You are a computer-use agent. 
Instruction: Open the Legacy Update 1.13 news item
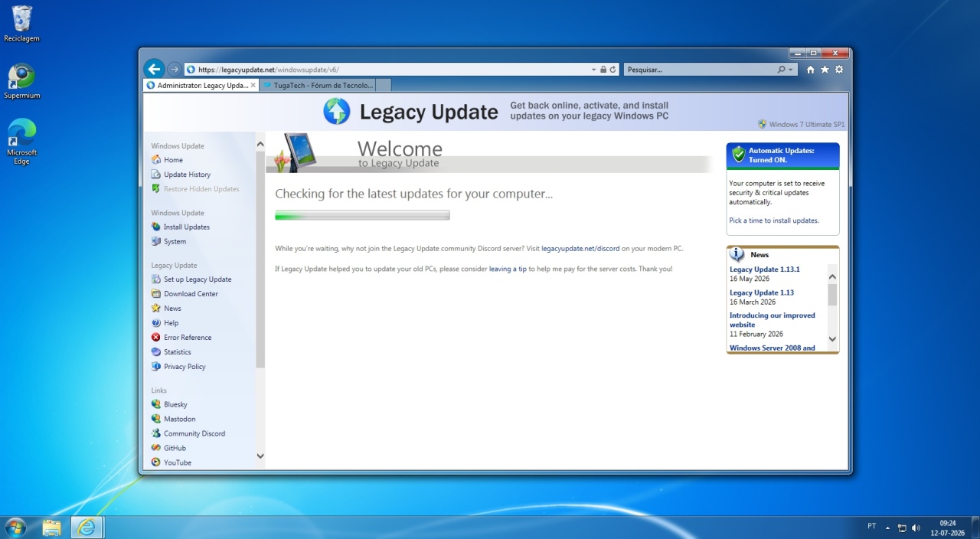[x=762, y=292]
